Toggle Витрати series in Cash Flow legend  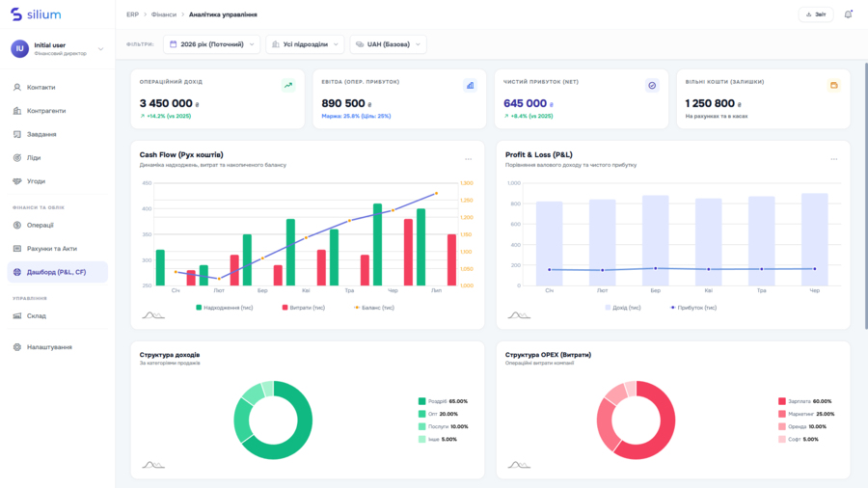(x=304, y=308)
